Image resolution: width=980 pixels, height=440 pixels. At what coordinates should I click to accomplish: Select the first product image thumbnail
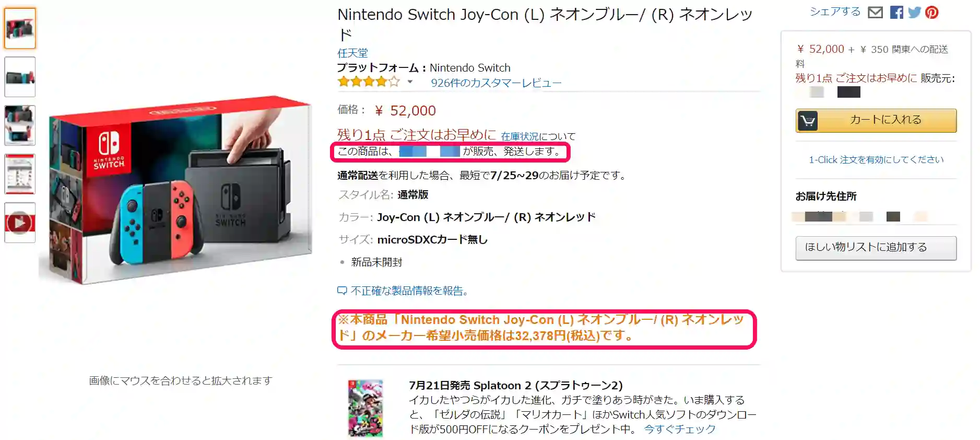tap(20, 28)
